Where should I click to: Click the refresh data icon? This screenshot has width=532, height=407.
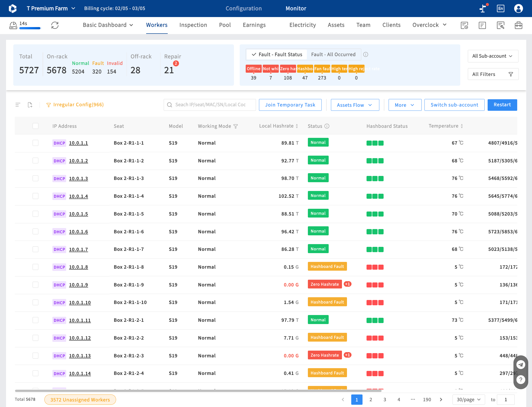coord(55,25)
